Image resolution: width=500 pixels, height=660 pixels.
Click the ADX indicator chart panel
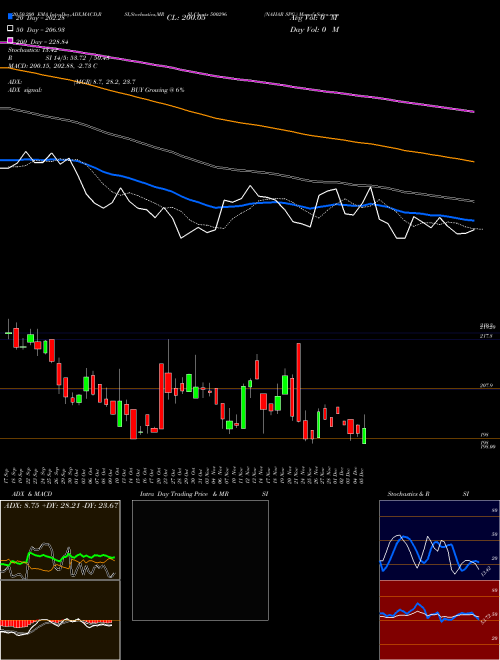click(x=60, y=540)
